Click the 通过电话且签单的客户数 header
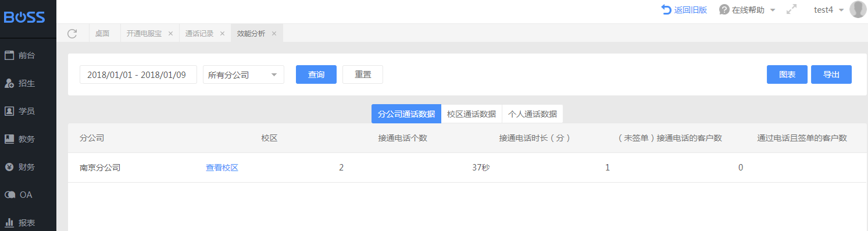 802,138
